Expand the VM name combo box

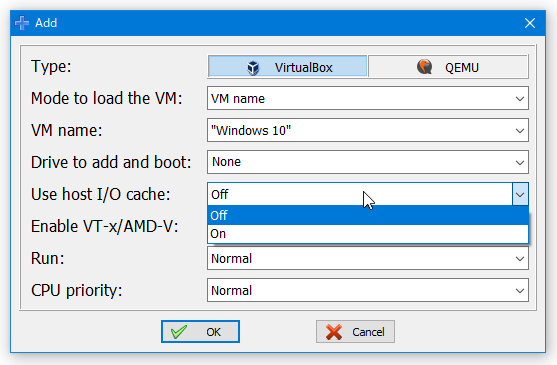[520, 130]
